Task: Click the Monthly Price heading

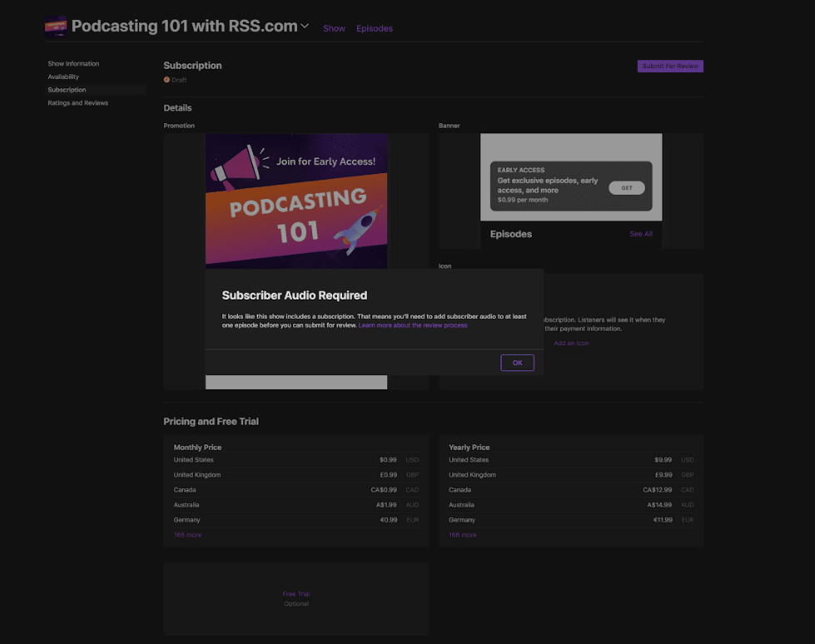Action: click(x=197, y=447)
